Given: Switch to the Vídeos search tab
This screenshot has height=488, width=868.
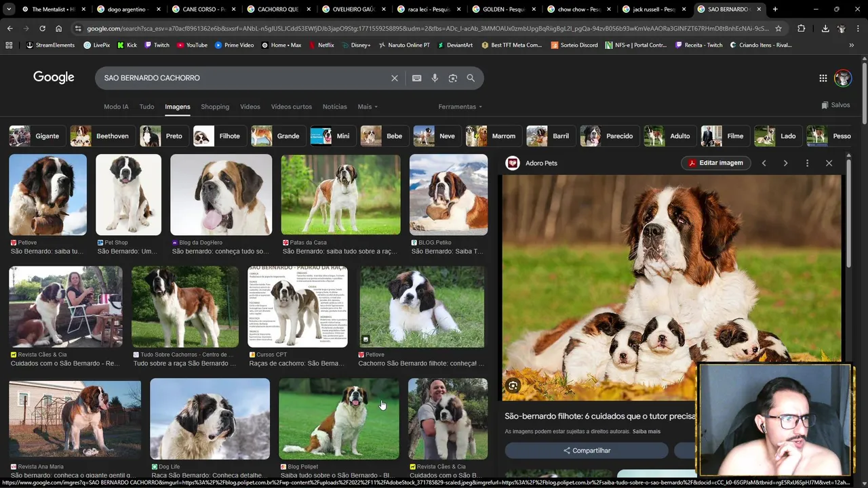Looking at the screenshot, I should pos(250,106).
